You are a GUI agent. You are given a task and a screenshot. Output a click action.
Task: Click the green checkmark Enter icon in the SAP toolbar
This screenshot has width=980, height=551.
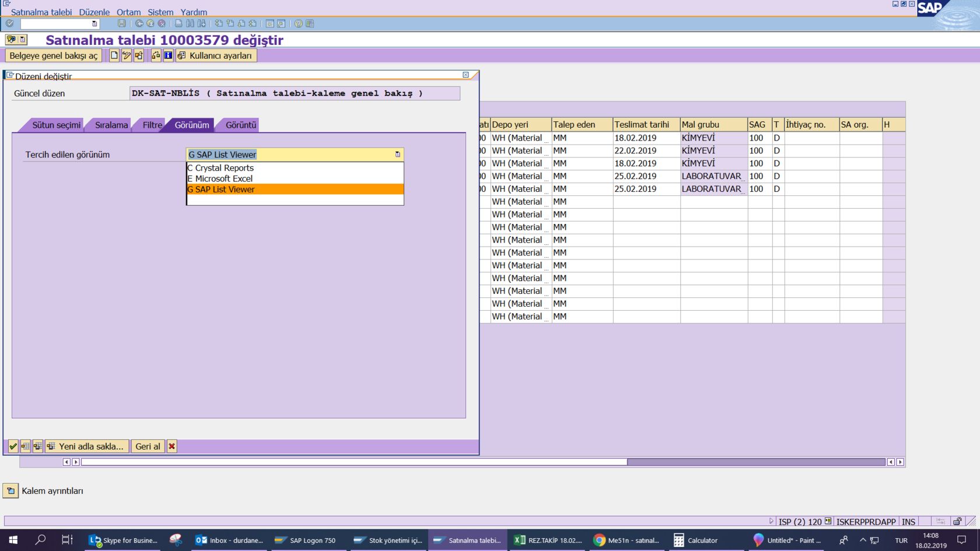[x=10, y=23]
